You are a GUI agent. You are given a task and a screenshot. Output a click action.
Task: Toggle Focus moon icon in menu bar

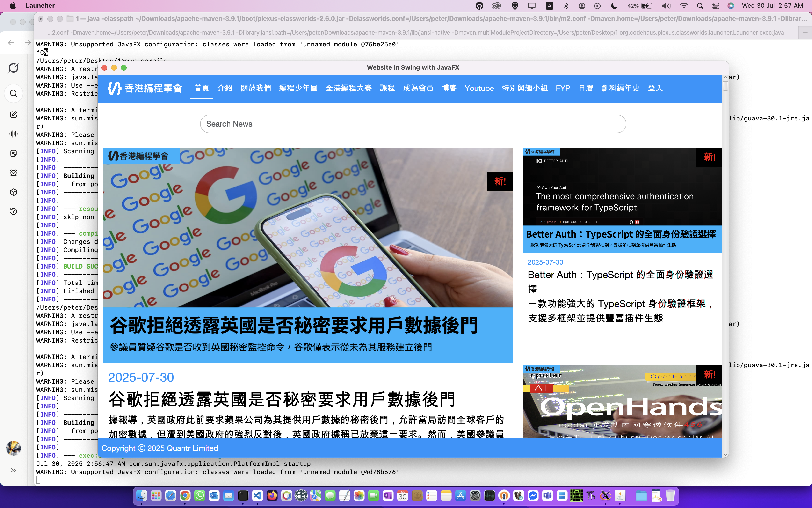point(614,6)
